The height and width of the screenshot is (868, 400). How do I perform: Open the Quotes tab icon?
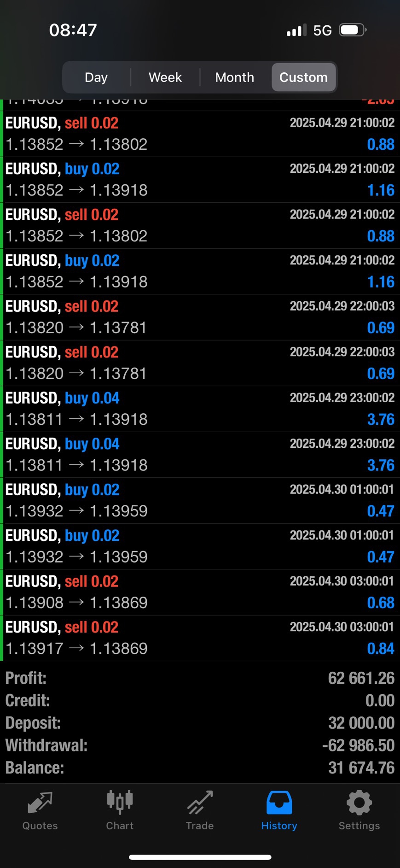click(40, 803)
